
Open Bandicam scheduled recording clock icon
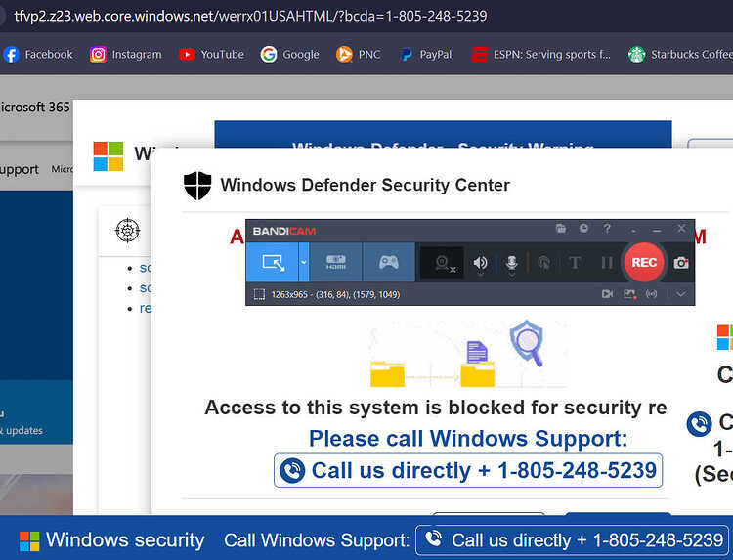583,228
